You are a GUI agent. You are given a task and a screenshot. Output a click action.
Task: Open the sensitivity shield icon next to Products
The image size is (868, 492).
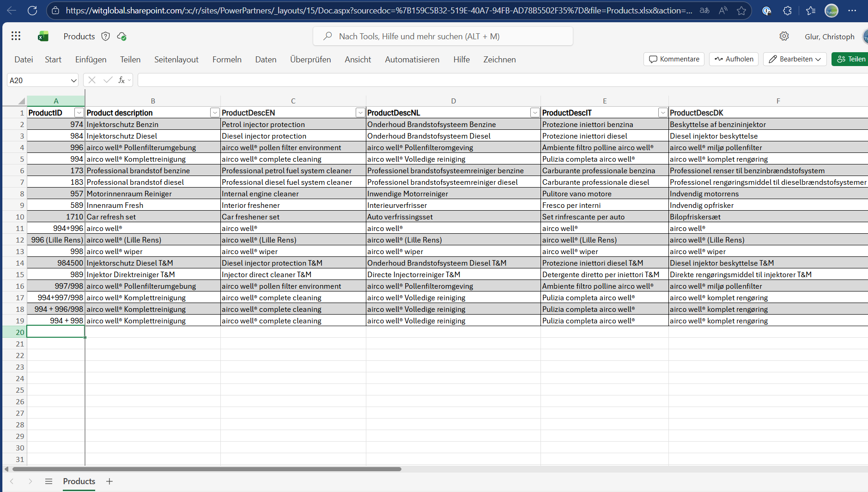106,36
